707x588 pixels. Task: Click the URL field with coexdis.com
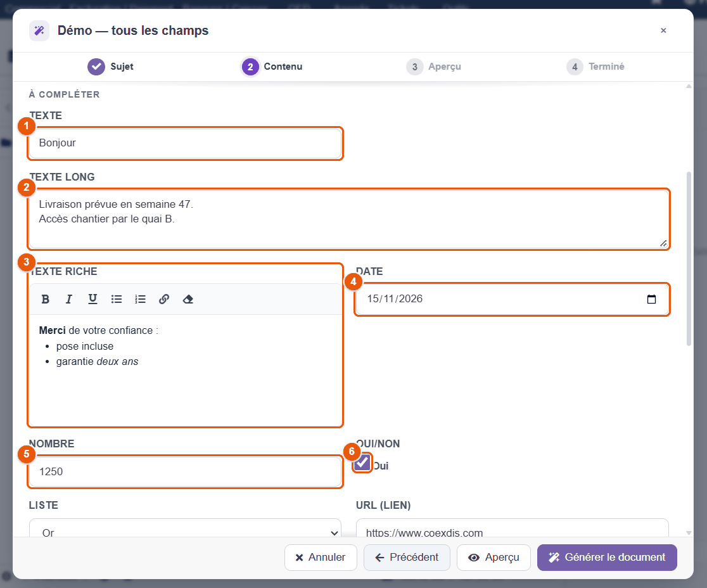pos(513,528)
